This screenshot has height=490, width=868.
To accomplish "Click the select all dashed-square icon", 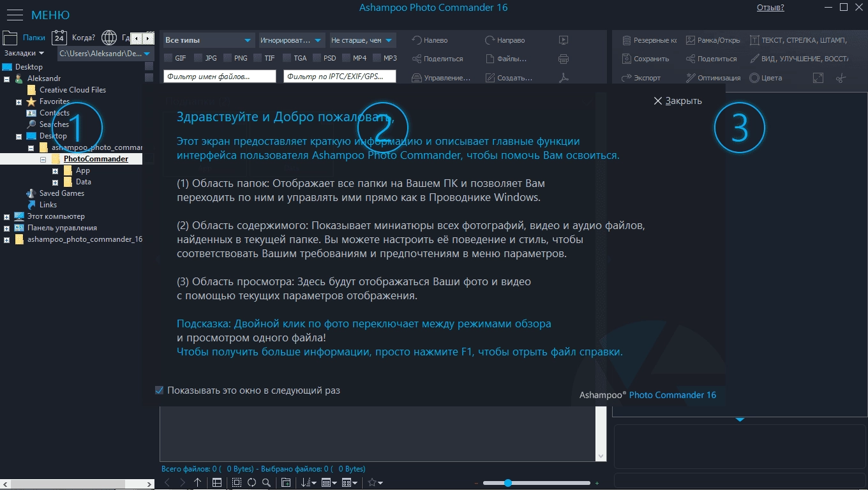I will click(x=237, y=483).
